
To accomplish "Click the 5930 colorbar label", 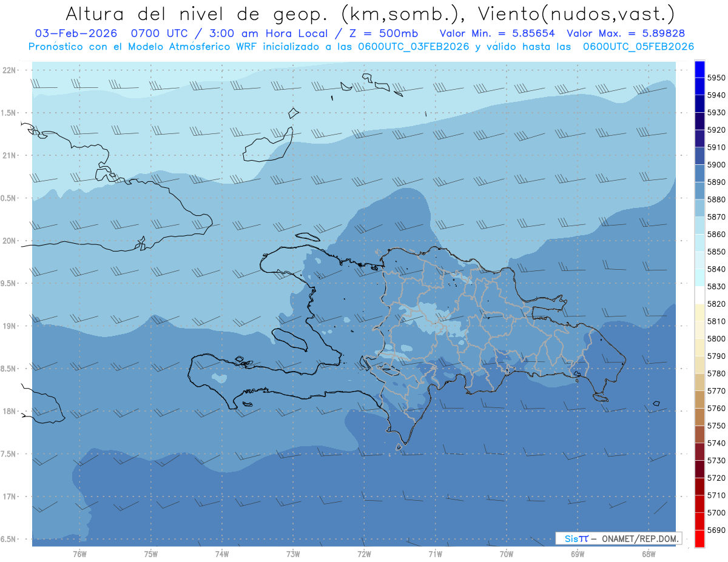I will coord(716,113).
